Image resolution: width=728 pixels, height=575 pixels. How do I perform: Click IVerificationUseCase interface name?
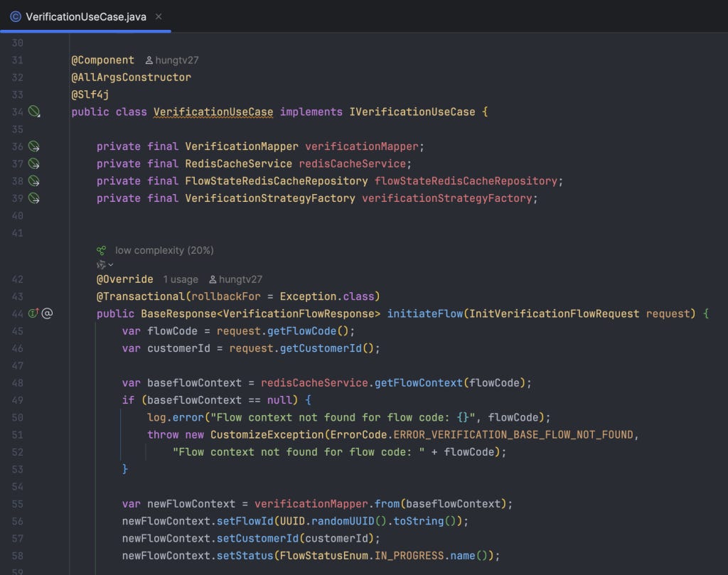click(x=412, y=112)
